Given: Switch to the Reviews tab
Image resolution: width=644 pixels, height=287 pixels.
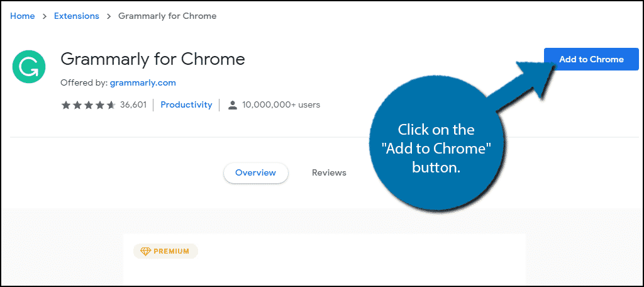Looking at the screenshot, I should [x=329, y=172].
